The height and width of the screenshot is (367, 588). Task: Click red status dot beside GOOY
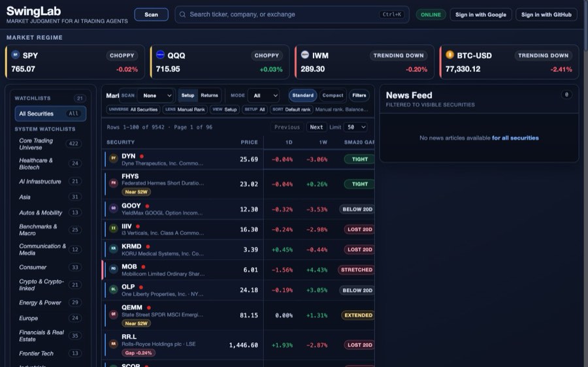(x=148, y=206)
